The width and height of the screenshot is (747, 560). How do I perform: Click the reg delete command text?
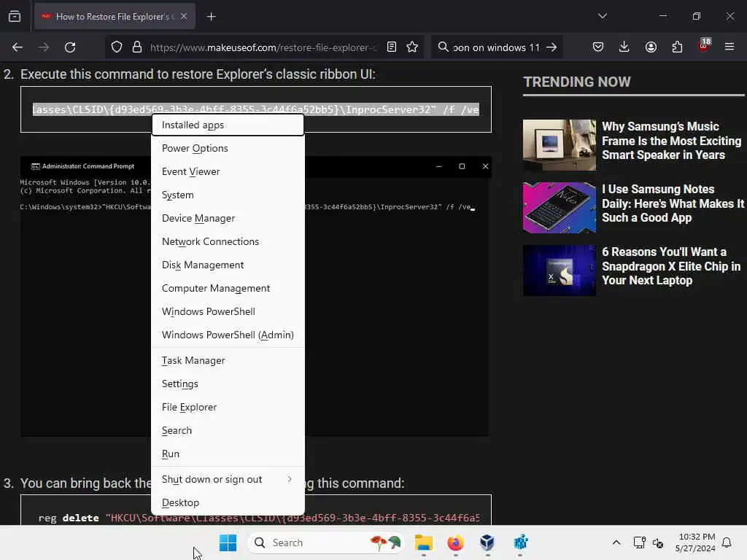259,518
